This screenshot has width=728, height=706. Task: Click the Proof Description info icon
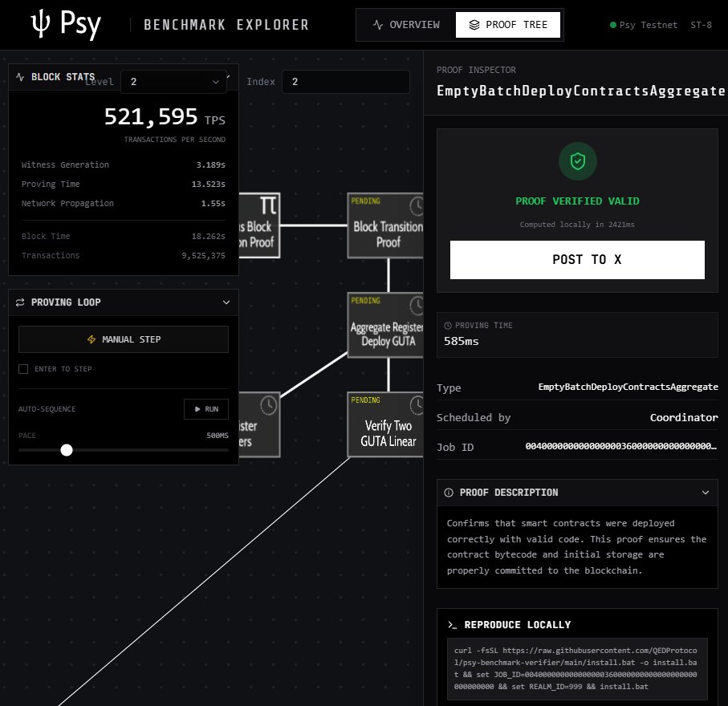[x=449, y=493]
